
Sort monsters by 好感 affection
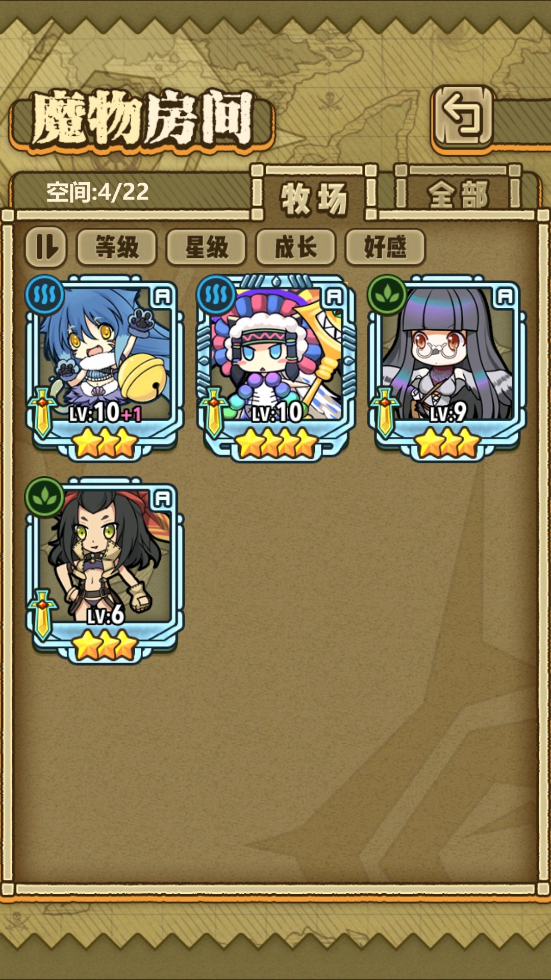(x=385, y=248)
